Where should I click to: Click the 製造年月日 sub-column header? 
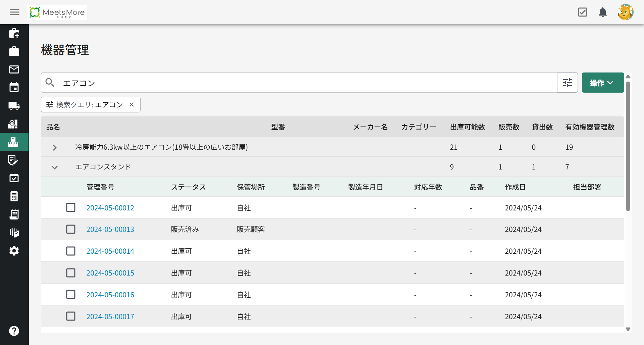[x=366, y=187]
